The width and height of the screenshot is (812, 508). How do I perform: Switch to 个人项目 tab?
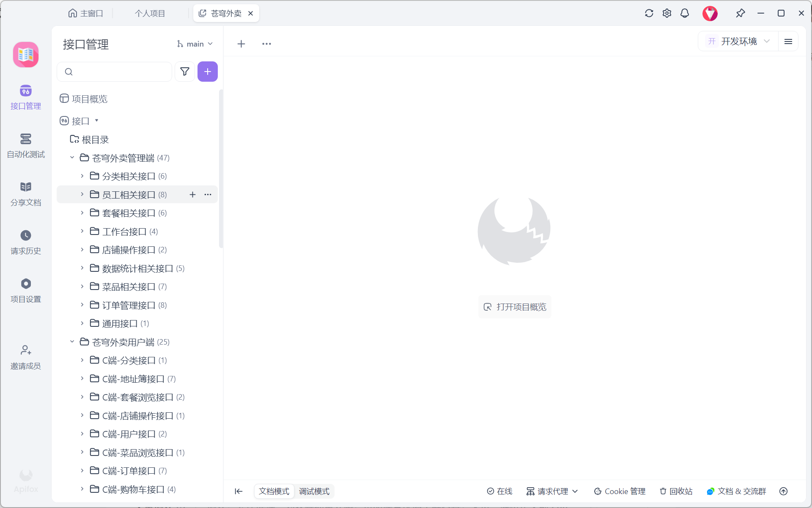tap(150, 14)
